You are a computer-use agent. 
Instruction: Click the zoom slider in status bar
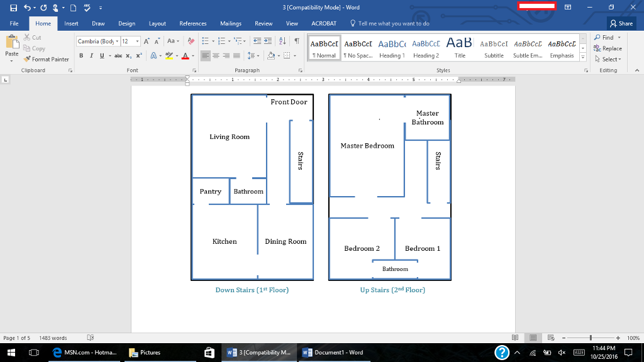[590, 337]
